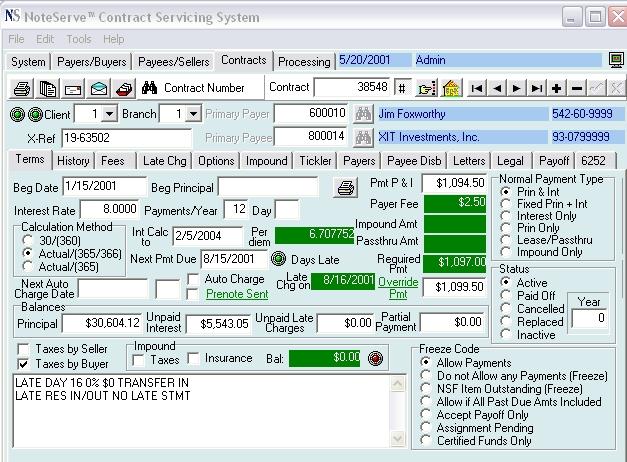Click binoculars beside Contract Number
Viewport: 627px width, 462px height.
point(149,88)
